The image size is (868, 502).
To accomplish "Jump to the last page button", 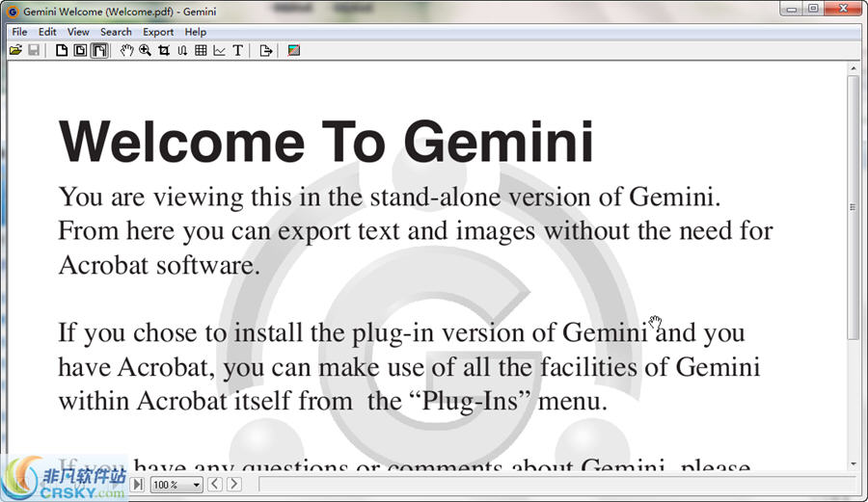I will pos(137,485).
